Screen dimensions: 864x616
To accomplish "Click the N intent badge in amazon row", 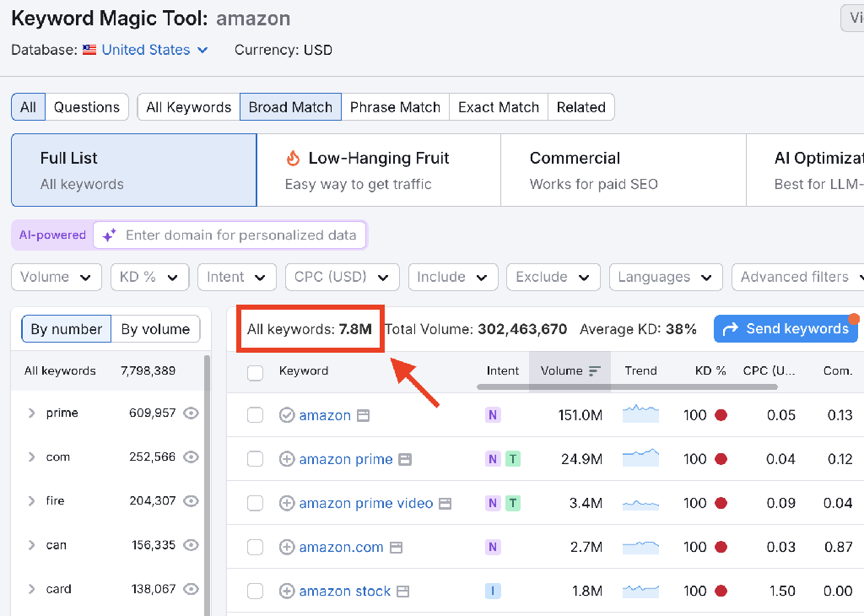I will tap(493, 415).
